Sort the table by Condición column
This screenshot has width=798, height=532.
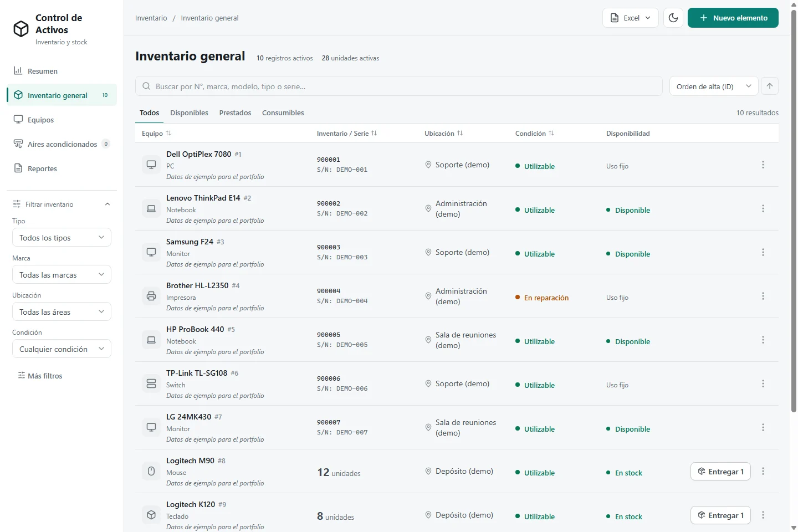[535, 134]
